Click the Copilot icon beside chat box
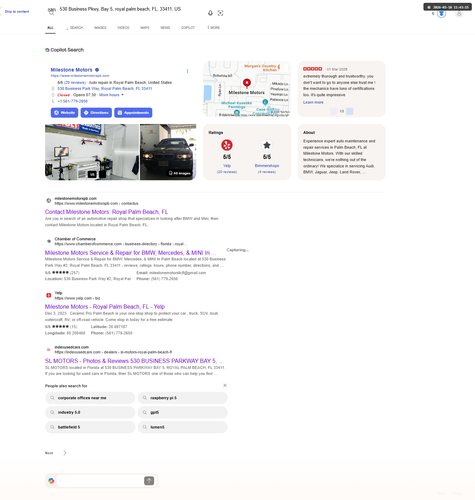 [x=51, y=480]
